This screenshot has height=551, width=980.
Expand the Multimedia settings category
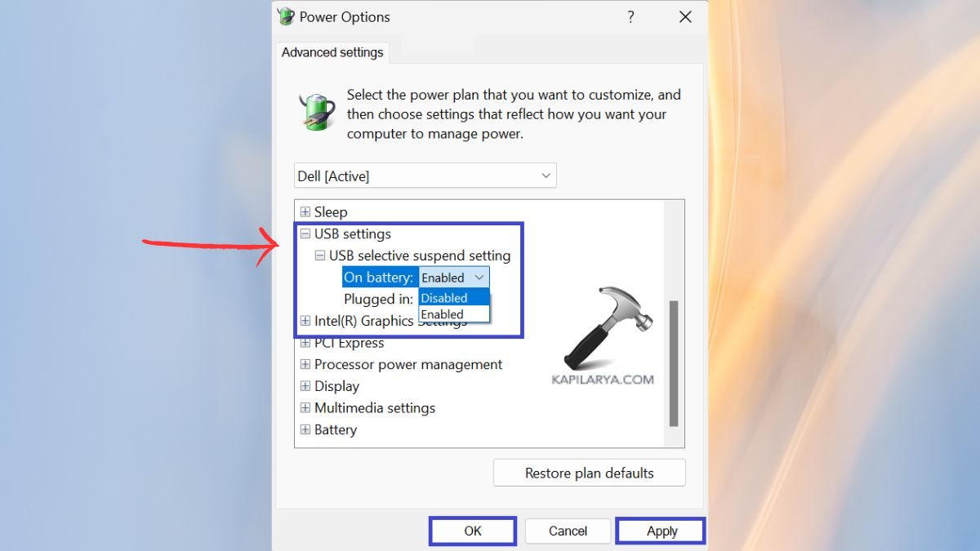coord(305,407)
